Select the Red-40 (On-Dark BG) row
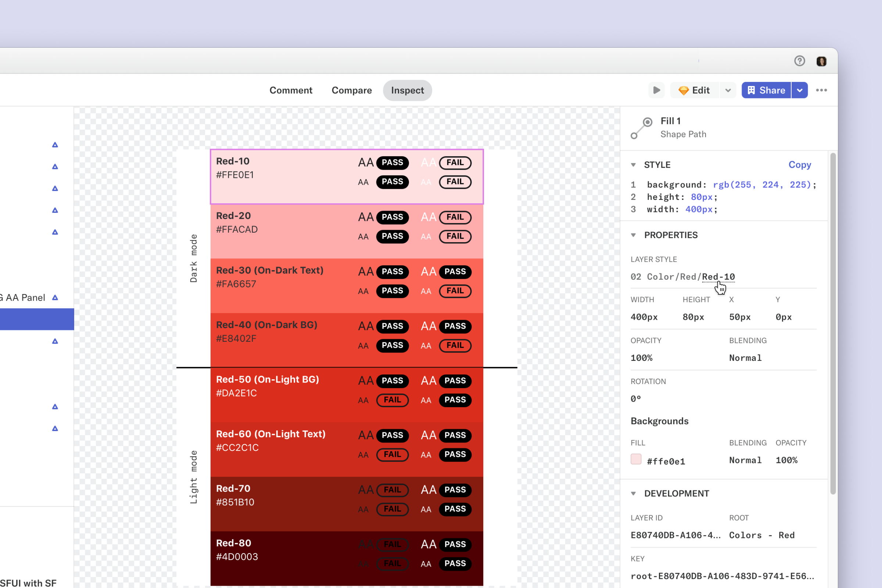The height and width of the screenshot is (588, 882). [x=347, y=340]
